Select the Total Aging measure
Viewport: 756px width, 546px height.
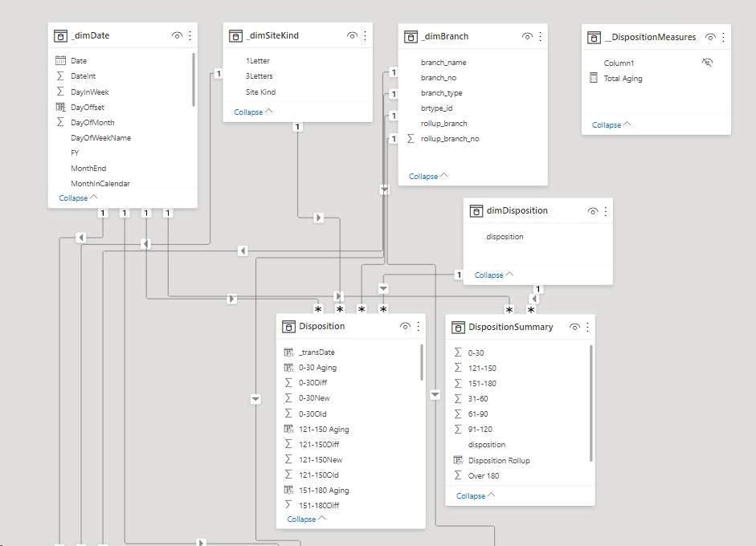point(623,78)
